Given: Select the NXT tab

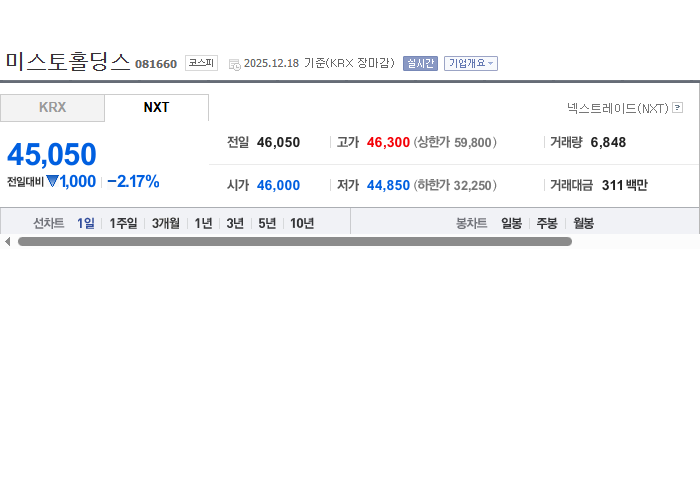Looking at the screenshot, I should pyautogui.click(x=156, y=108).
